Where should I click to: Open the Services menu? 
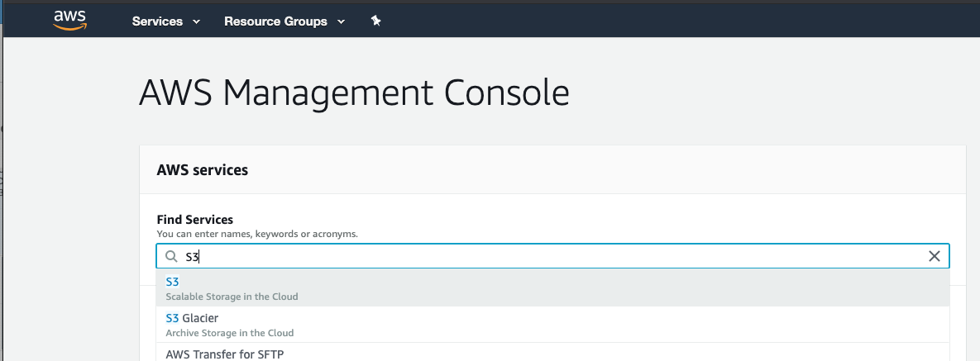[x=166, y=21]
